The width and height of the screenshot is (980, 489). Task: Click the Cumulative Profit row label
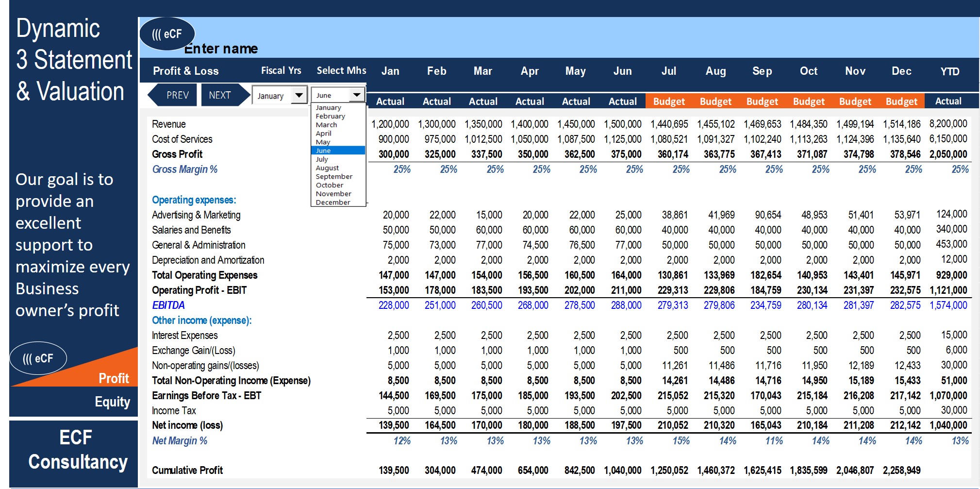(x=187, y=471)
